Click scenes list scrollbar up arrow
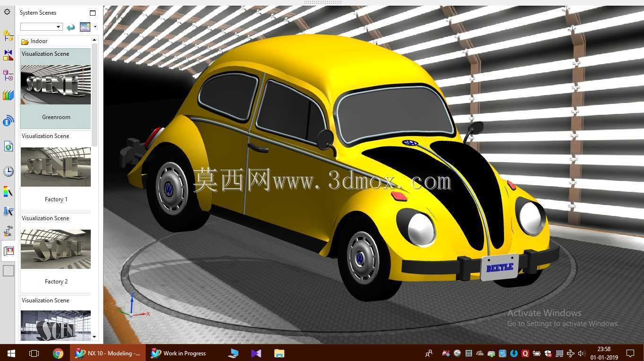This screenshot has height=361, width=644. 95,40
